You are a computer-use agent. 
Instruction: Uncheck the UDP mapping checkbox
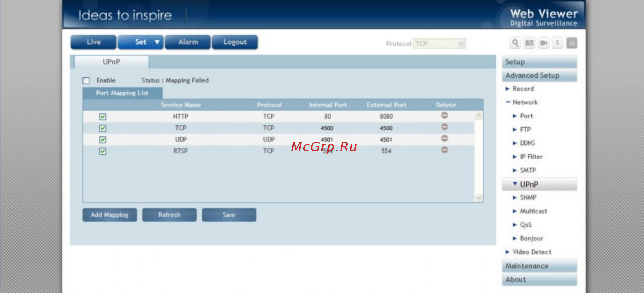(103, 140)
